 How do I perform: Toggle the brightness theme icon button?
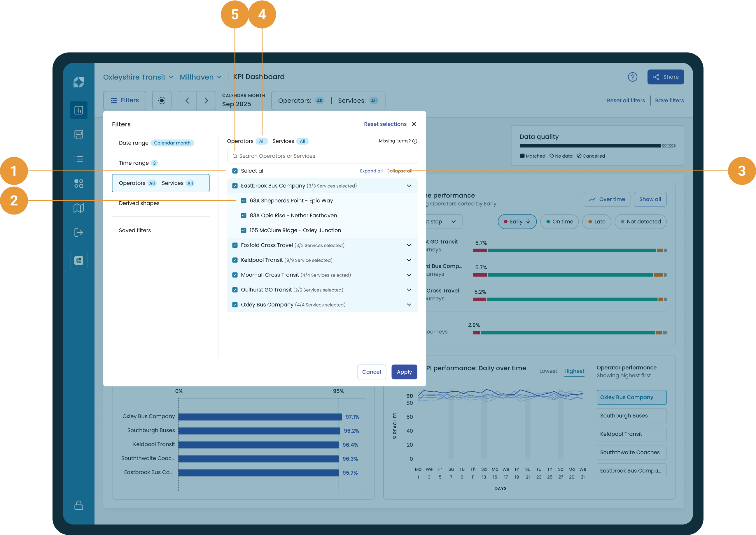[162, 101]
